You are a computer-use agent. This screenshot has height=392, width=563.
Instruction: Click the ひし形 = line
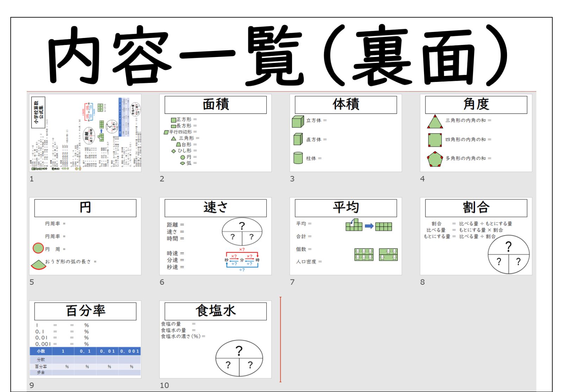click(184, 151)
